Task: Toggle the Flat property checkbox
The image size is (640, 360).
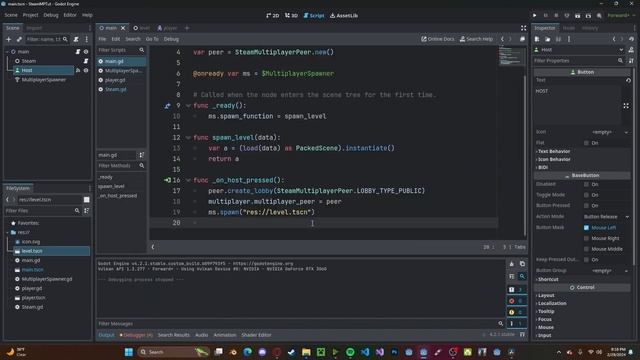Action: click(x=587, y=143)
